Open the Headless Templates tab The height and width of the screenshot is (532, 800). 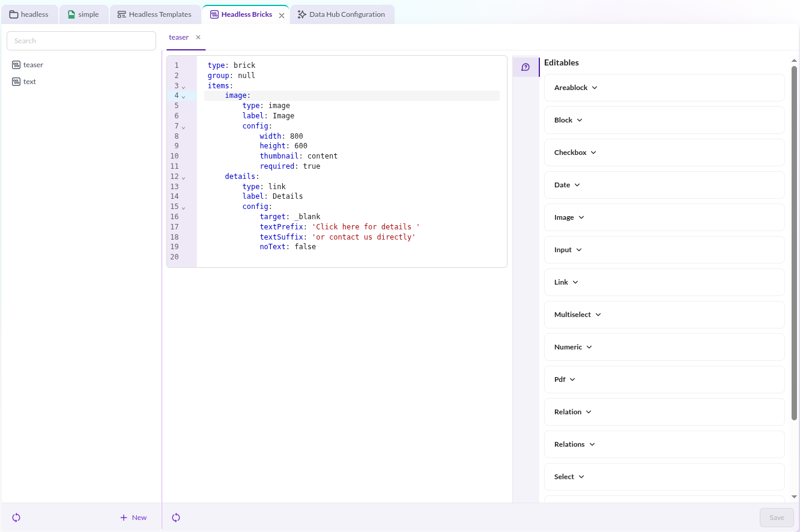(155, 14)
